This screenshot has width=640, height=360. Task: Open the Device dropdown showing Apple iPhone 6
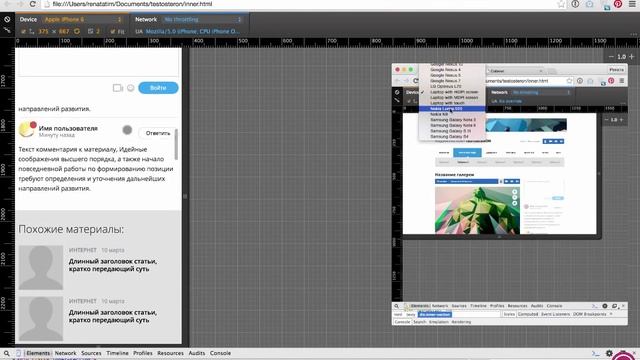tap(83, 19)
